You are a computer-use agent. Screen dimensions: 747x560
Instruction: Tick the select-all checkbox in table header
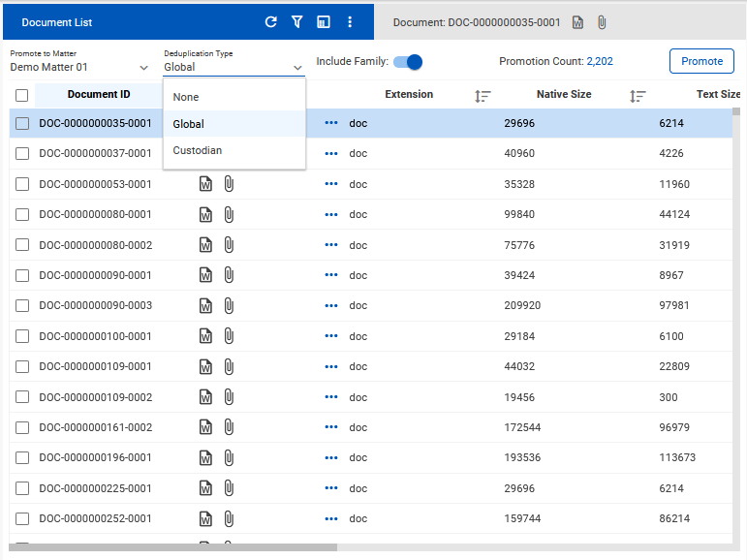point(22,95)
